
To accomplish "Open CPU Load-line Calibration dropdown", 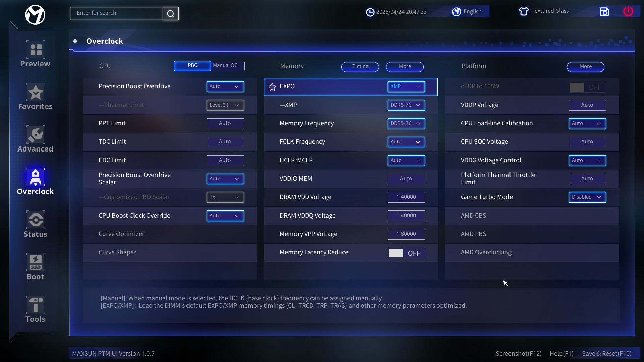I will click(x=587, y=124).
